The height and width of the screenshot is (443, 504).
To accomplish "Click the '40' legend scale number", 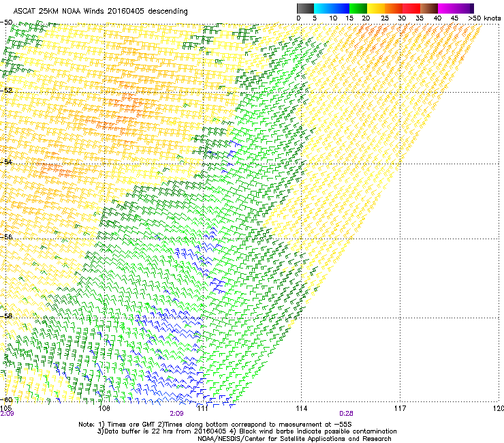I will coord(437,18).
